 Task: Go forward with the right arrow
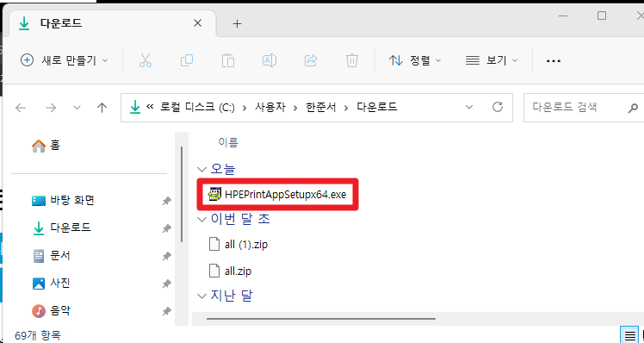[x=51, y=108]
